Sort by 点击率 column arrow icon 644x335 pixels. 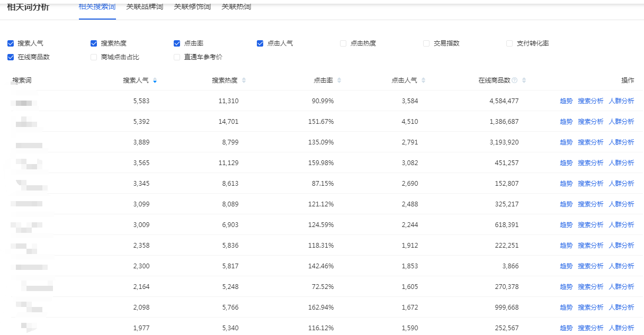(339, 80)
